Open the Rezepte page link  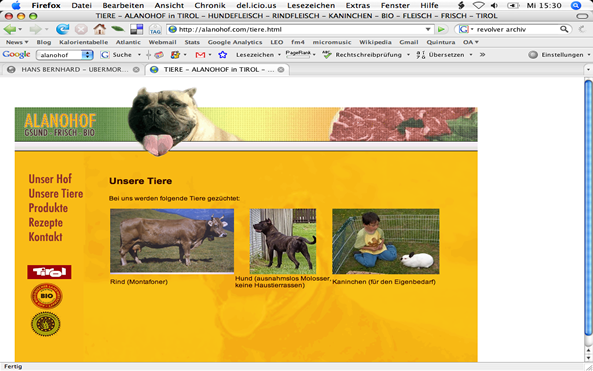click(x=46, y=222)
